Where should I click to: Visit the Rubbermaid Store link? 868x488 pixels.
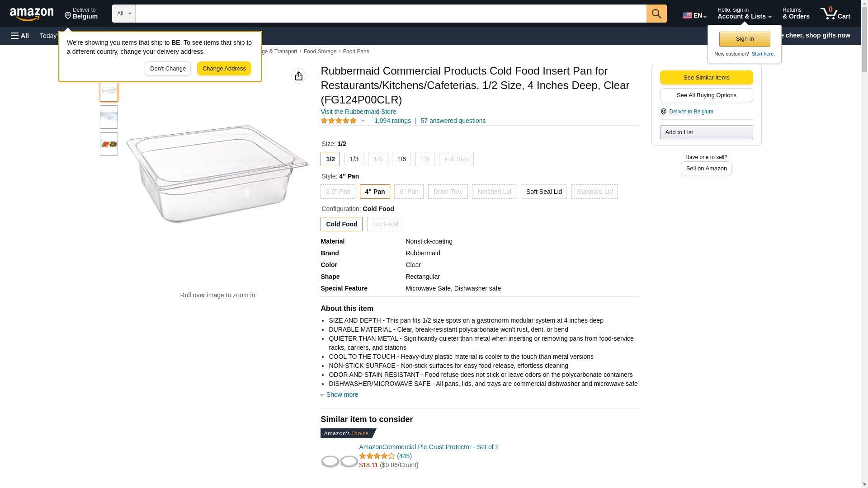[x=358, y=112]
